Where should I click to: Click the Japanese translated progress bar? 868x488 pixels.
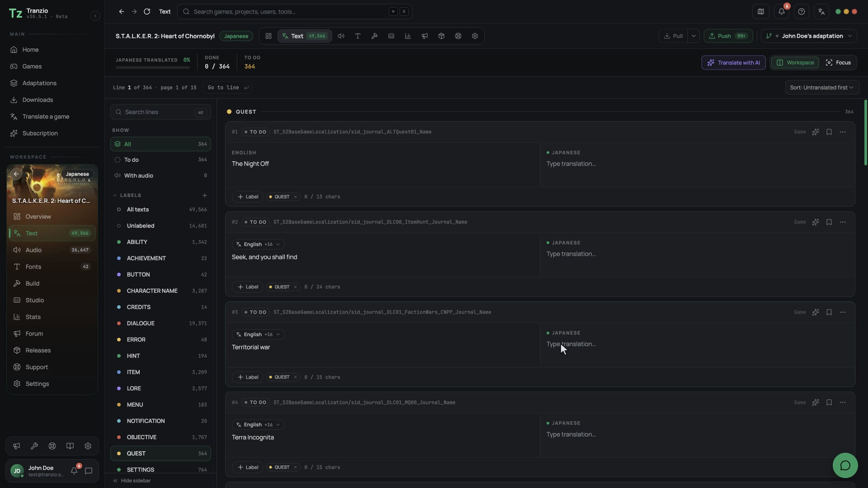point(152,68)
